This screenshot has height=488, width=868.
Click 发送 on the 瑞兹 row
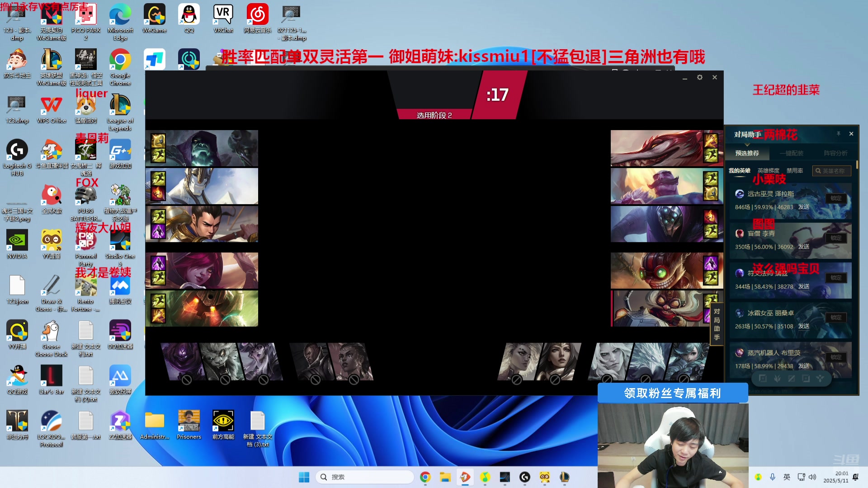point(804,286)
